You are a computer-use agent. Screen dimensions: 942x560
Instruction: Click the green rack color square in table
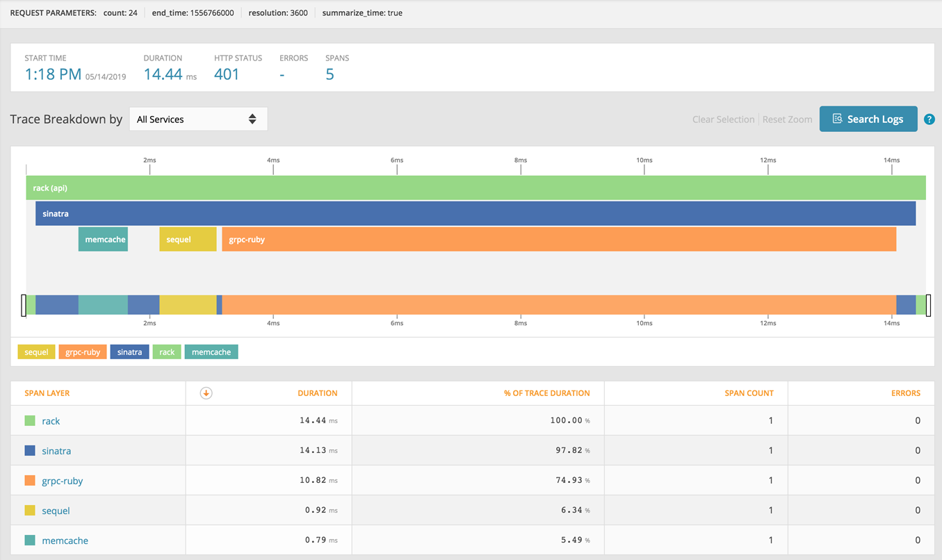(30, 421)
